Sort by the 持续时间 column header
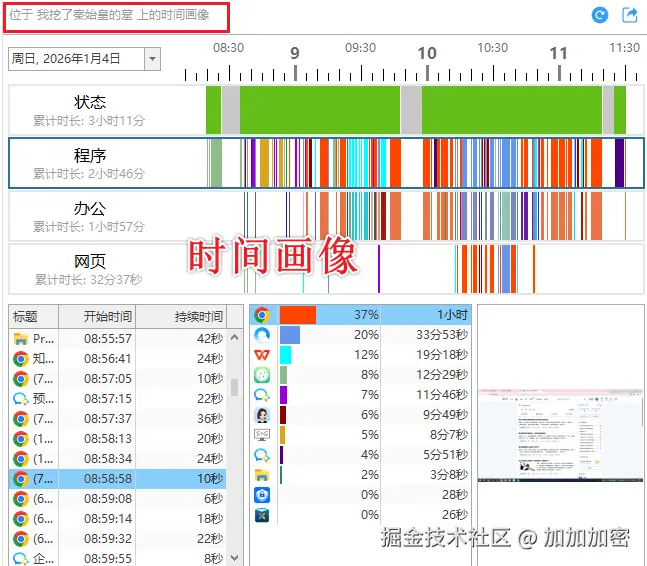Viewport: 647px width, 566px height. tap(181, 316)
